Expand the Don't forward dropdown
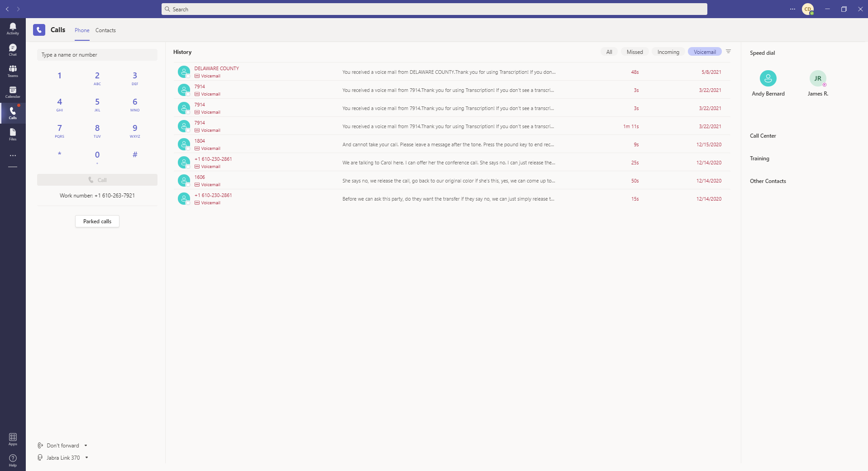This screenshot has width=868, height=471. [86, 446]
